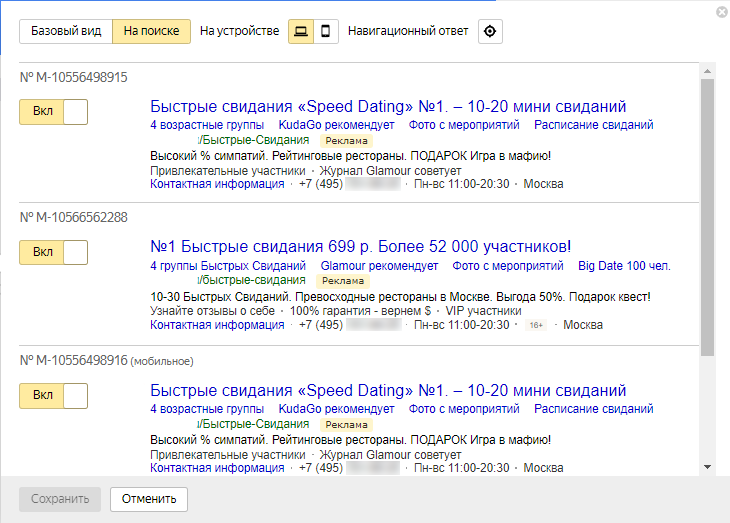Click the Навигационный ответ label
This screenshot has width=730, height=523.
408,31
